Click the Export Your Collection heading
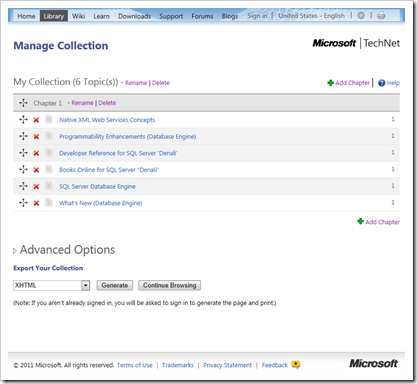417x384 pixels. (x=48, y=268)
